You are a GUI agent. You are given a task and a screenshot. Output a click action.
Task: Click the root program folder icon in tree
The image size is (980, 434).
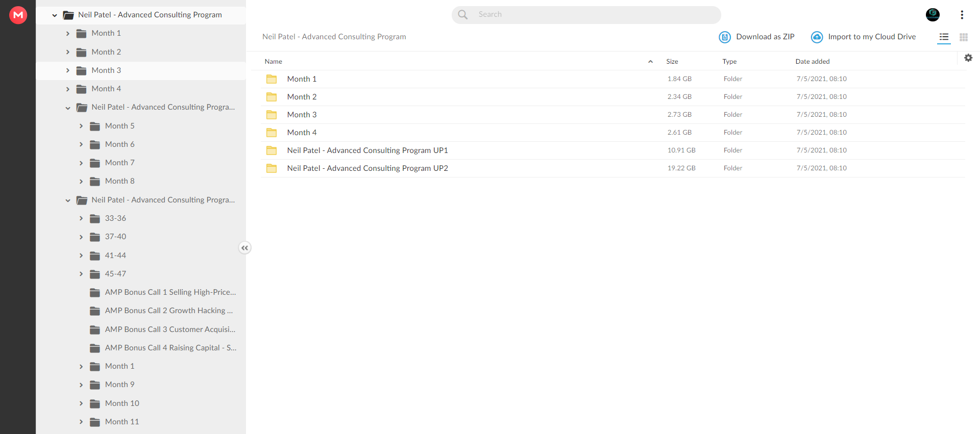68,15
